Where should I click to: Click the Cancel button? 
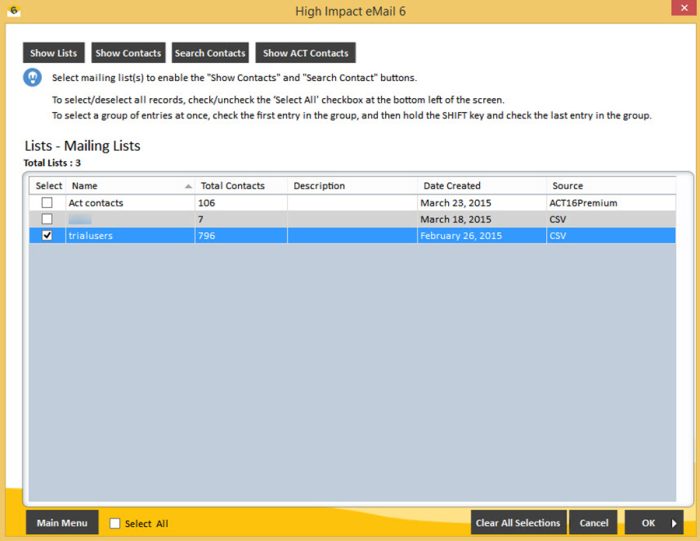(593, 523)
